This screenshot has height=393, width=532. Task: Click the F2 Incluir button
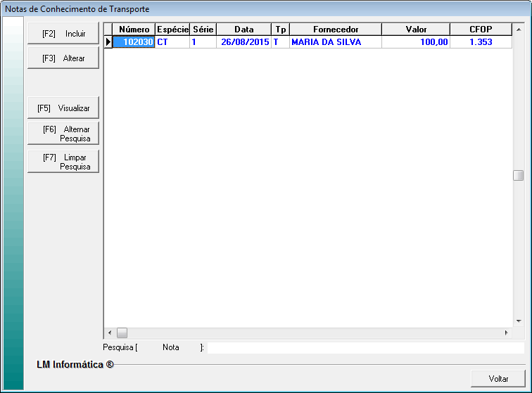pos(63,34)
